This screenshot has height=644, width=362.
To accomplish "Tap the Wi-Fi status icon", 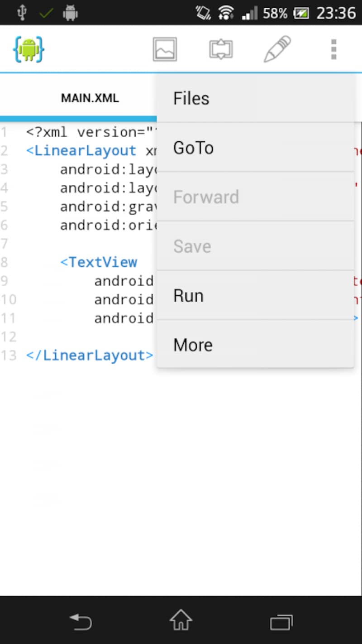I will coord(226,13).
